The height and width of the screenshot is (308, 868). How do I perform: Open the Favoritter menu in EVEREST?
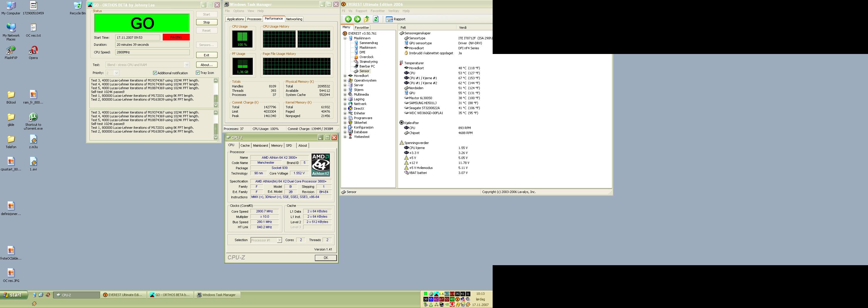[378, 11]
